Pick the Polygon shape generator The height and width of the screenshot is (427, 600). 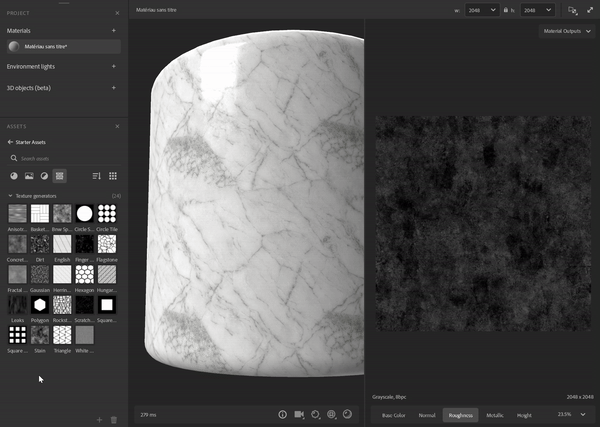coord(40,305)
